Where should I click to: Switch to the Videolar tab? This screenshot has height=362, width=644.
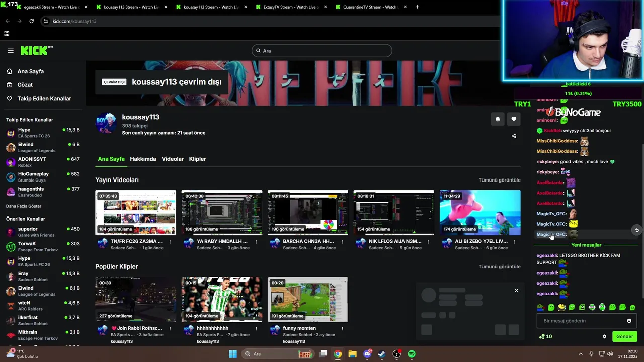pos(173,159)
